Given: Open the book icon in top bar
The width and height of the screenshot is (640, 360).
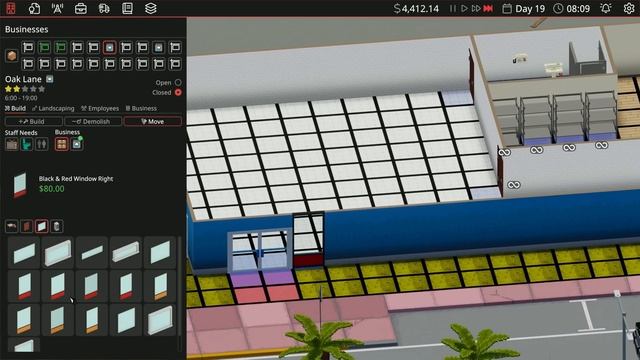Looking at the screenshot, I should point(127,8).
